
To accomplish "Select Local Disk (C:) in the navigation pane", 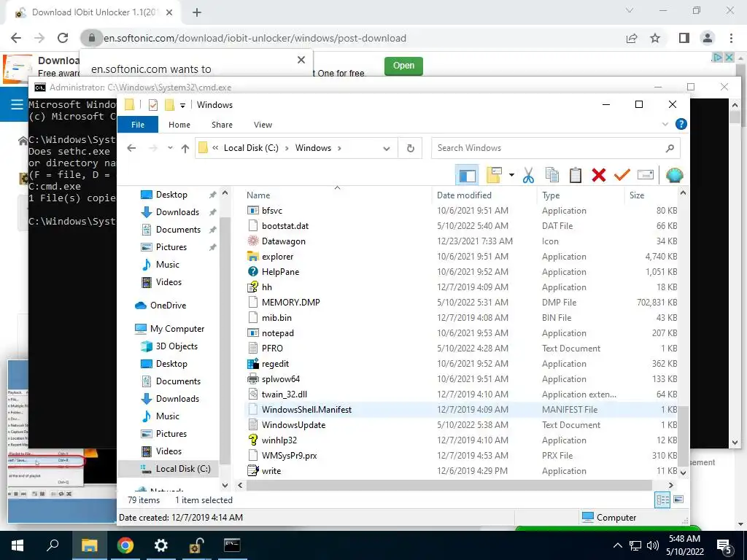I will [183, 469].
